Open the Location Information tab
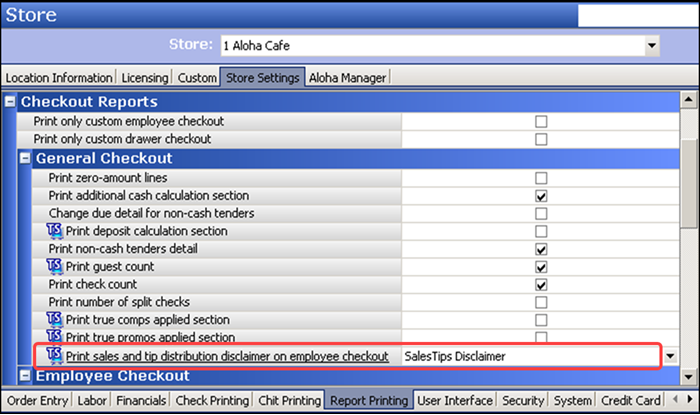 pos(59,78)
